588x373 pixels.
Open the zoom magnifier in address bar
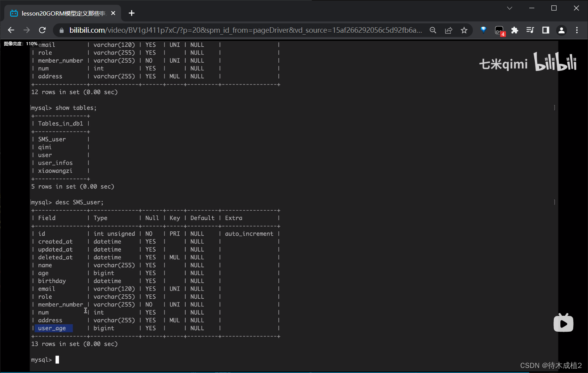[x=433, y=30]
